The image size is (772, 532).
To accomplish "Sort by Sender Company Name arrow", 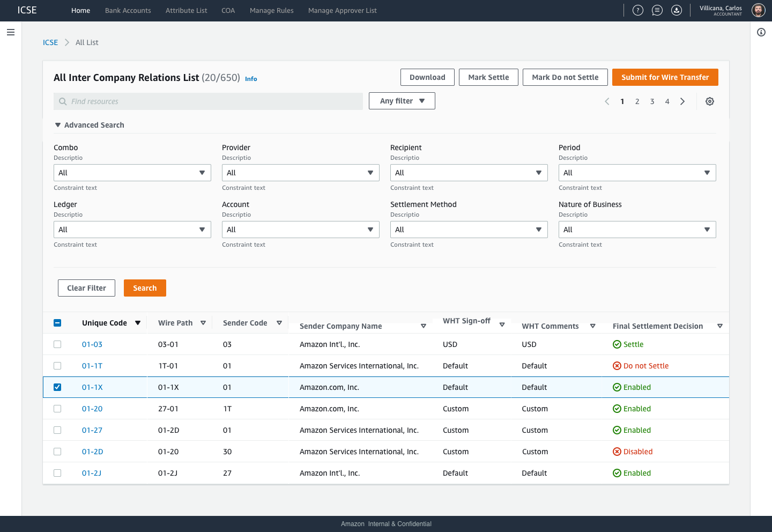I will pyautogui.click(x=424, y=326).
